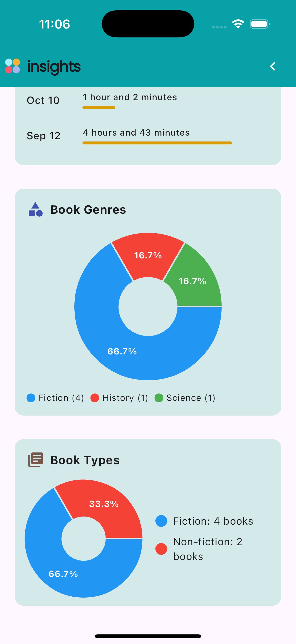Image resolution: width=296 pixels, height=644 pixels.
Task: Tap the Oct 10 reading time bar
Action: tap(99, 108)
